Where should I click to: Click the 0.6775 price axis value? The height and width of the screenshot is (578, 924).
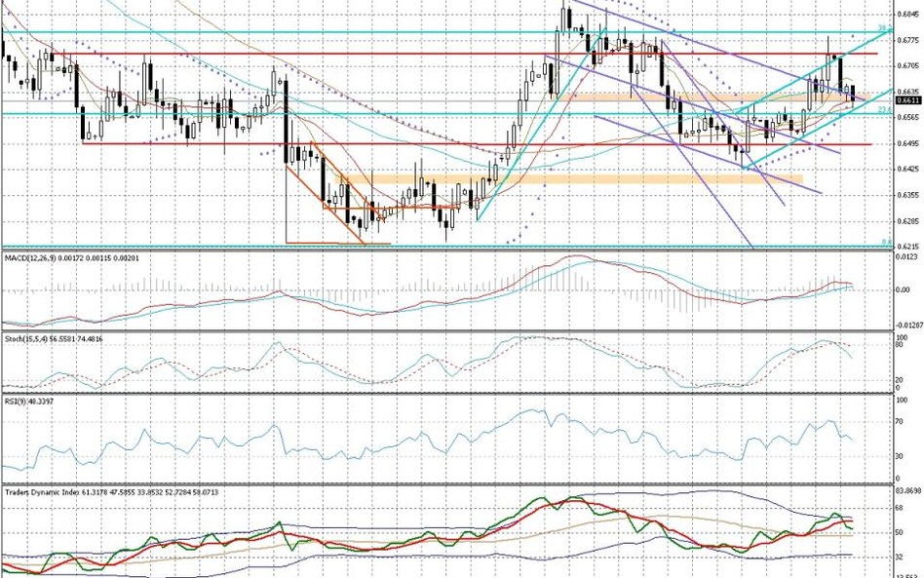point(908,40)
